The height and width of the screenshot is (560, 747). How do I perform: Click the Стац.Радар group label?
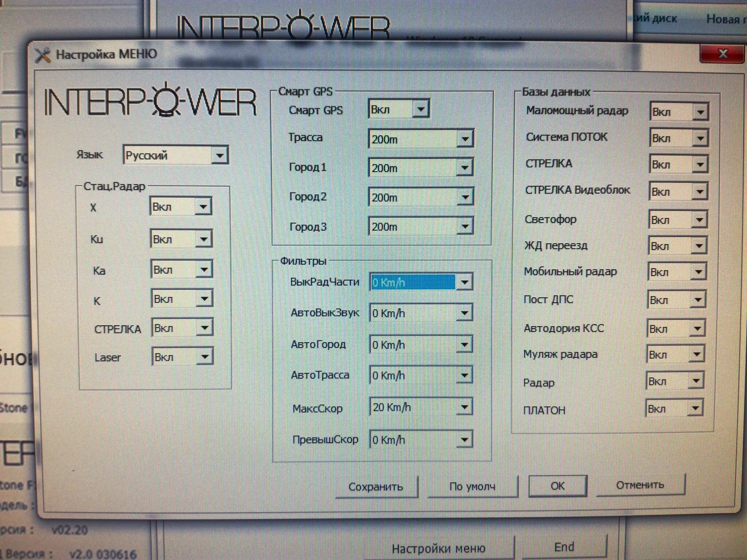pyautogui.click(x=115, y=186)
